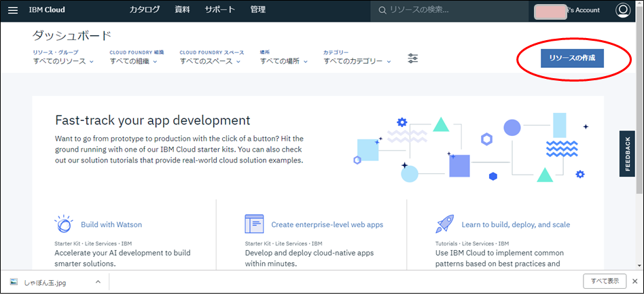This screenshot has width=644, height=295.
Task: Expand the すべての場所 dropdown
Action: 284,61
